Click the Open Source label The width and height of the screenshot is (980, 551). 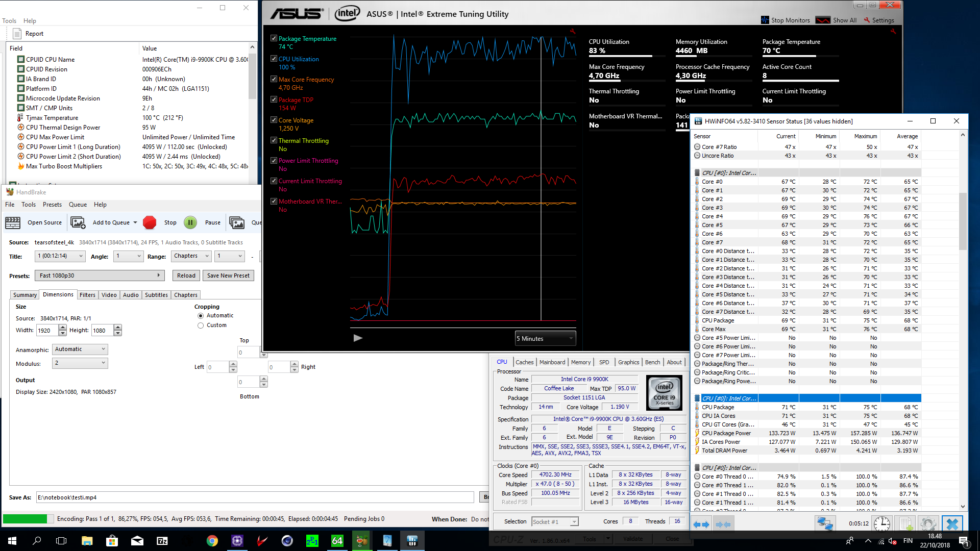(44, 222)
